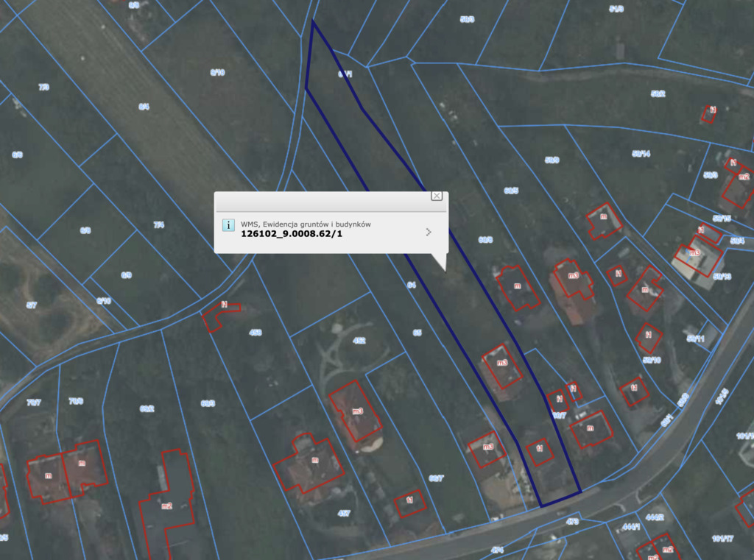Close the parcel info popup
The image size is (754, 560).
pos(437,196)
